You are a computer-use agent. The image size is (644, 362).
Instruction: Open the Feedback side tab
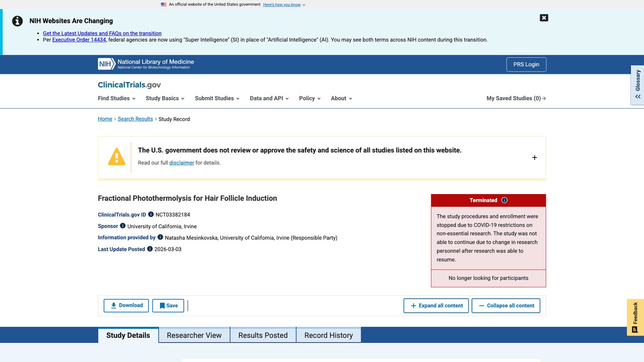[635, 317]
